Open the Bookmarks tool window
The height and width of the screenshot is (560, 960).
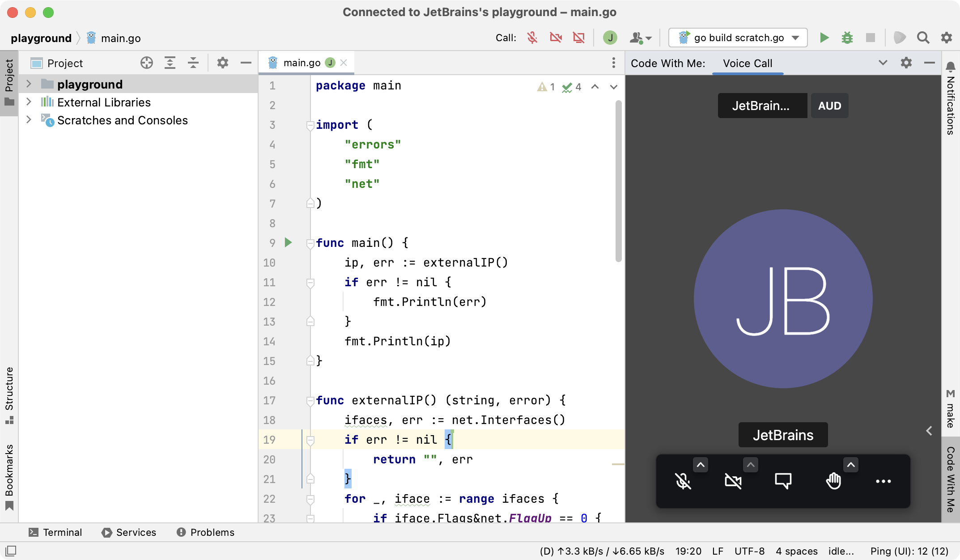pyautogui.click(x=9, y=477)
